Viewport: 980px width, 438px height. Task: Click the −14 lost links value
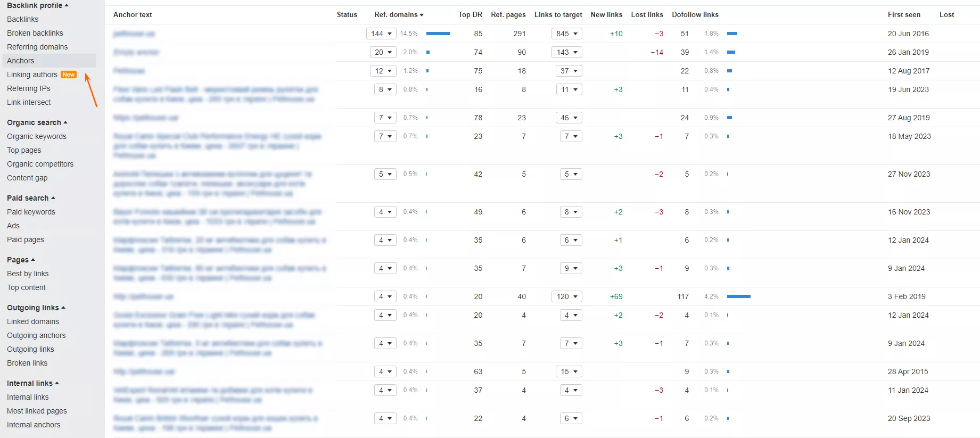click(657, 52)
